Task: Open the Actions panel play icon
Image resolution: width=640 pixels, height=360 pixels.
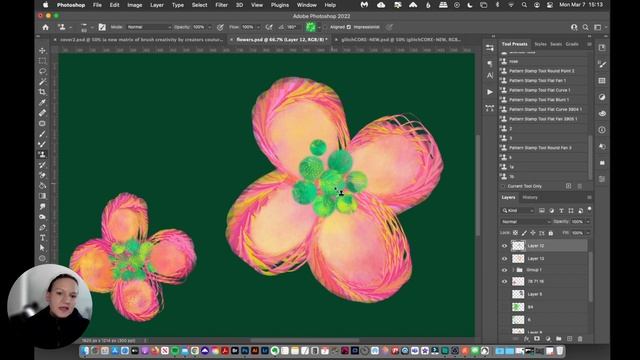Action: pos(490,92)
